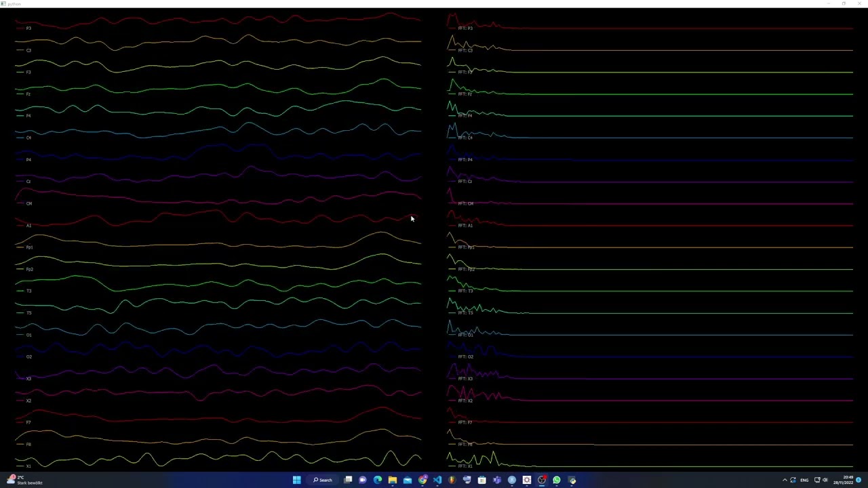
Task: Click the P3 channel legend label
Action: pyautogui.click(x=28, y=28)
